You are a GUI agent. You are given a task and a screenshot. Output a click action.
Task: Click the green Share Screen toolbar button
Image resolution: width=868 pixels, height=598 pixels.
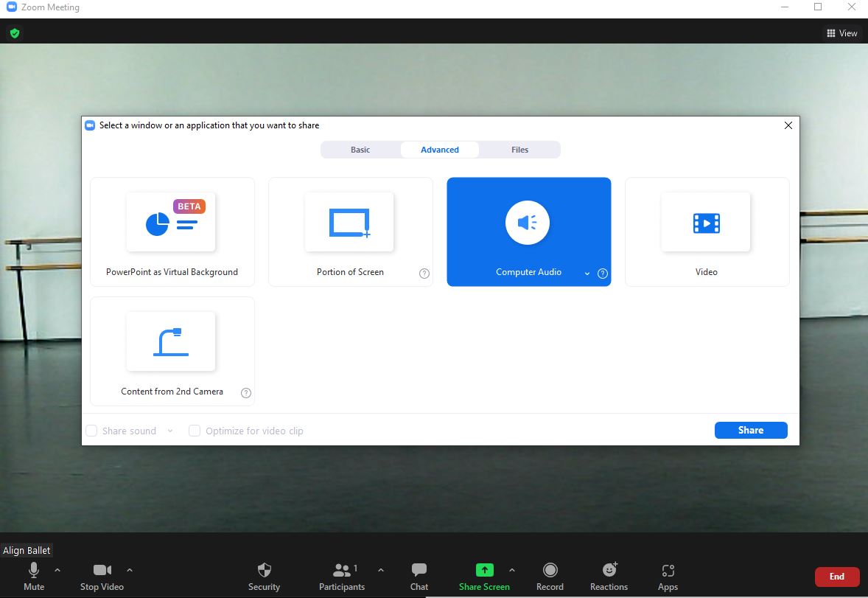coord(484,577)
